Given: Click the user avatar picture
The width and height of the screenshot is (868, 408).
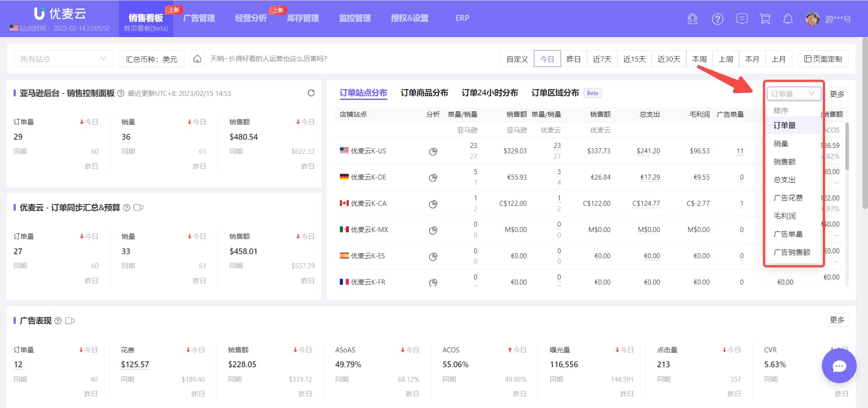Looking at the screenshot, I should (812, 19).
